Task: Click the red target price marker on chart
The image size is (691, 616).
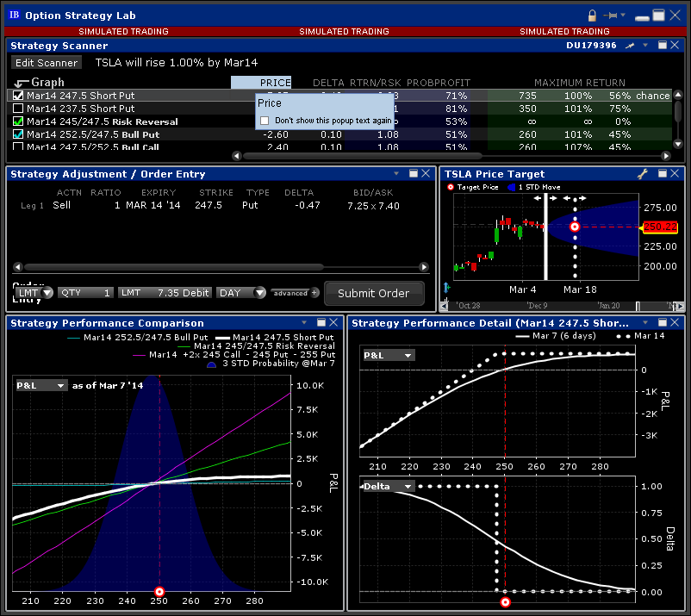Action: coord(575,227)
